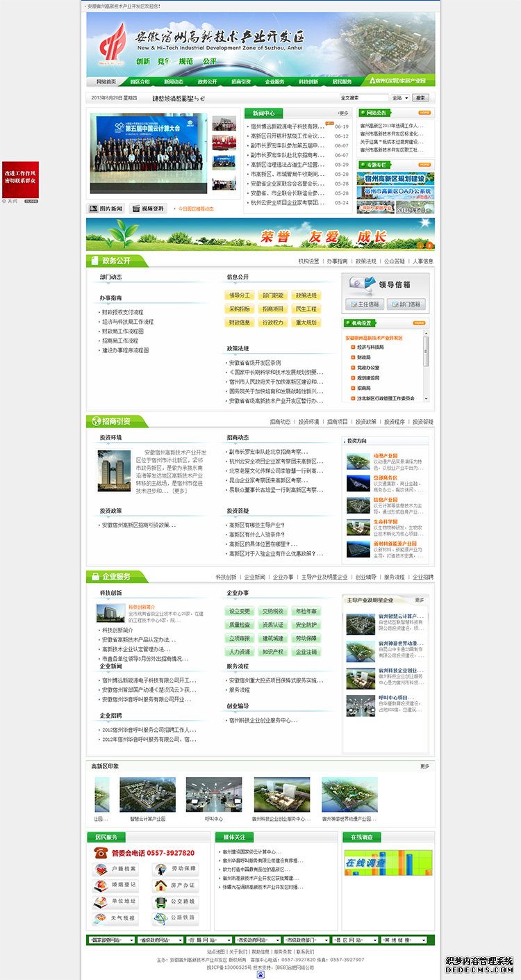The image size is (521, 980).
Task: Open the 招商引资 nav tab
Action: pos(241,81)
